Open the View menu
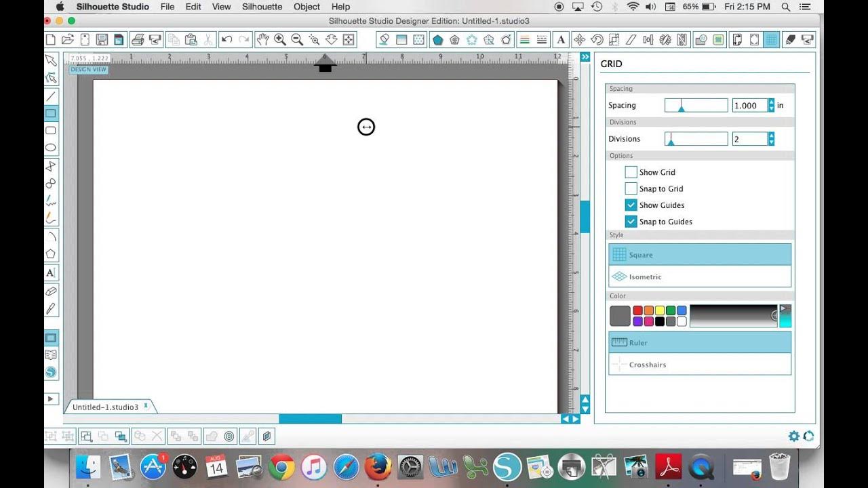The width and height of the screenshot is (868, 488). [x=222, y=7]
